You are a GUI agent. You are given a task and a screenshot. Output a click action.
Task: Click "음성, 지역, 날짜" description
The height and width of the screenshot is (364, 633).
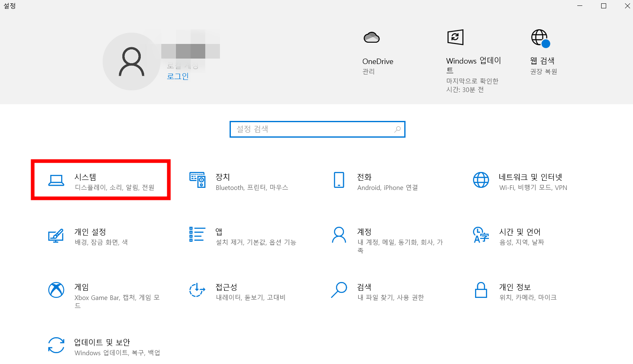click(x=522, y=242)
